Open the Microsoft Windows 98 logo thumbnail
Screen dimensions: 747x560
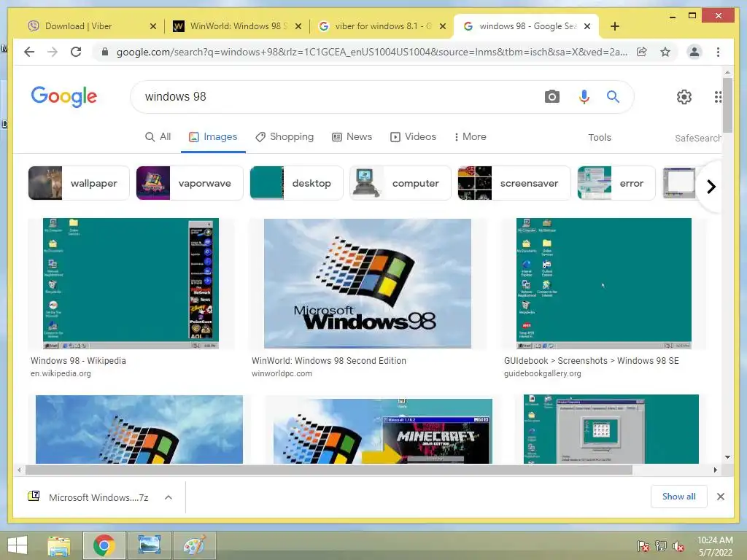(368, 284)
